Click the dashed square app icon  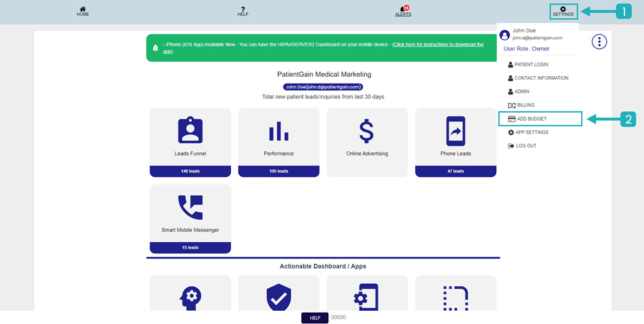click(455, 298)
